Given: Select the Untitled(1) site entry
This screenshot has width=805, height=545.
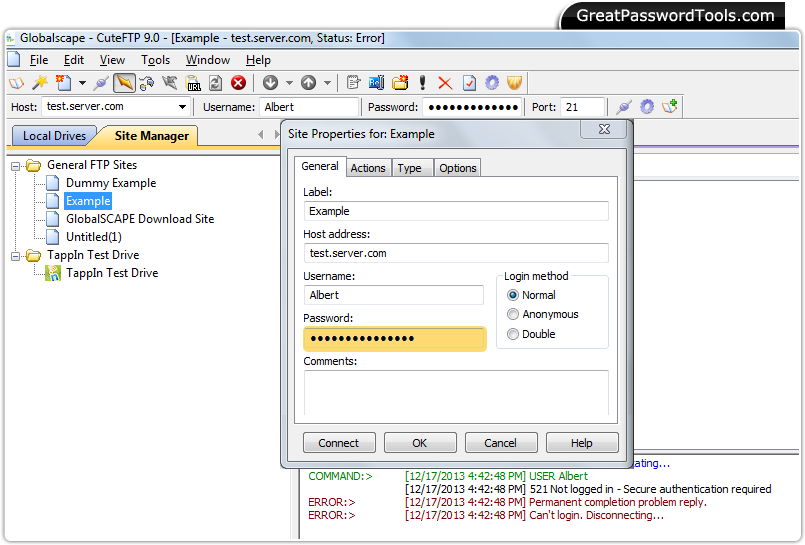Looking at the screenshot, I should click(93, 237).
